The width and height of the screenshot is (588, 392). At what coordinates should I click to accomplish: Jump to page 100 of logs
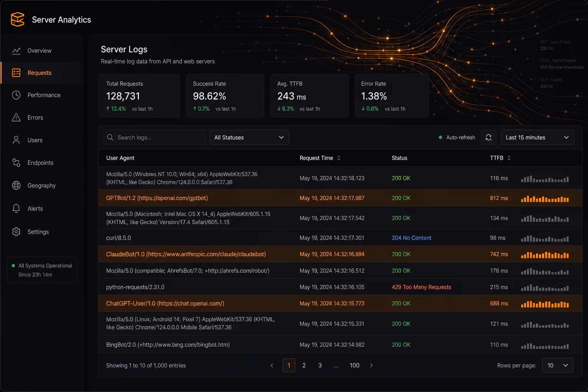coord(354,366)
